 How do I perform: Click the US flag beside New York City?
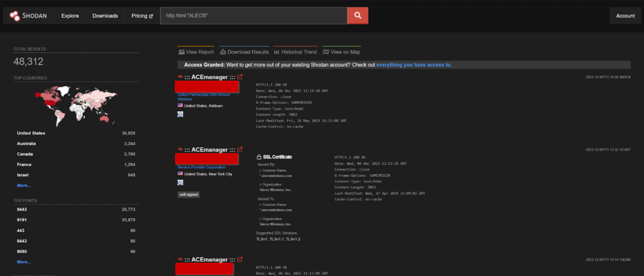tap(180, 174)
